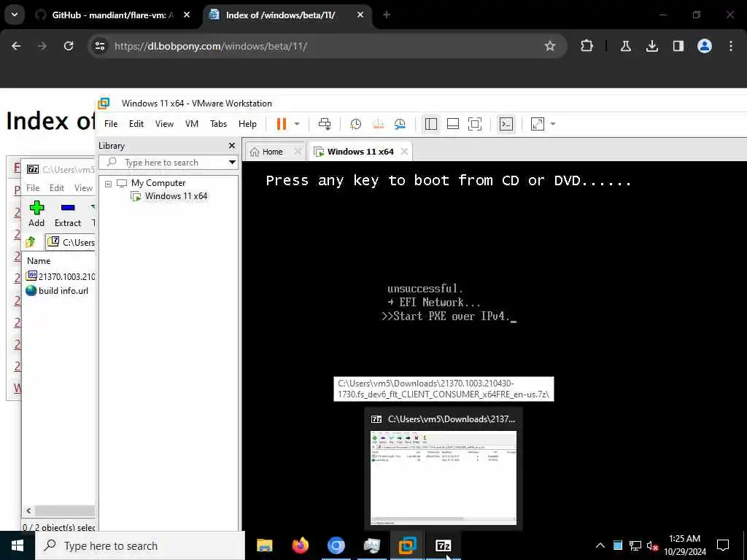Open the VMware Help menu
Image resolution: width=747 pixels, height=560 pixels.
(247, 124)
